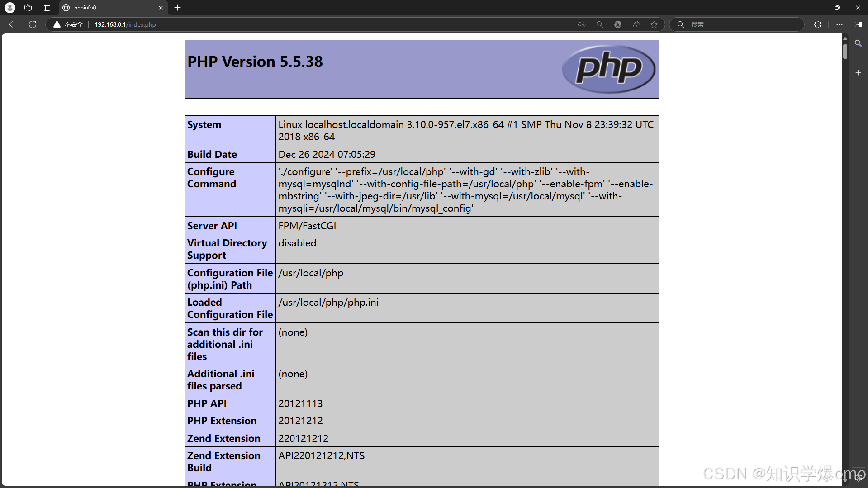Click the Additional .ini files parsed label
Viewport: 868px width, 488px height.
click(221, 380)
